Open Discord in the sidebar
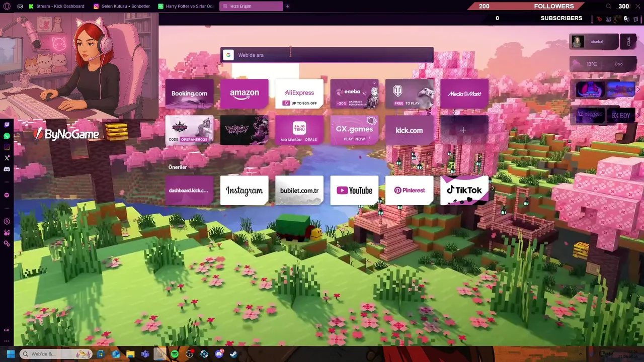This screenshot has height=362, width=644. coord(7,169)
